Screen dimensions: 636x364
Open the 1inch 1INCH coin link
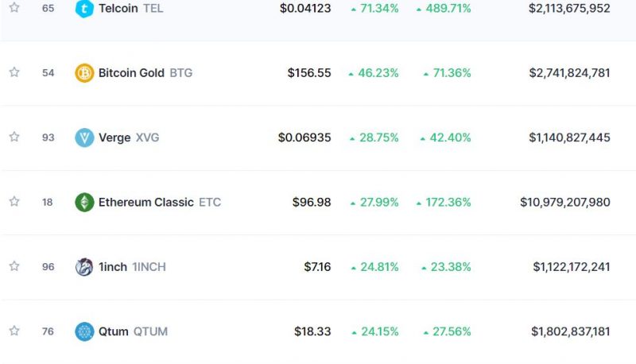[x=132, y=267]
